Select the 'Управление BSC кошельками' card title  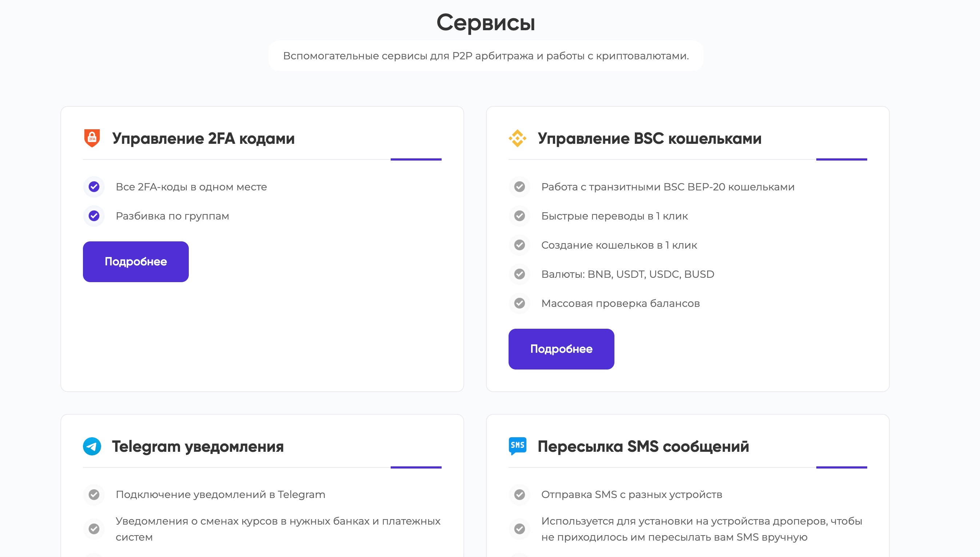[649, 138]
